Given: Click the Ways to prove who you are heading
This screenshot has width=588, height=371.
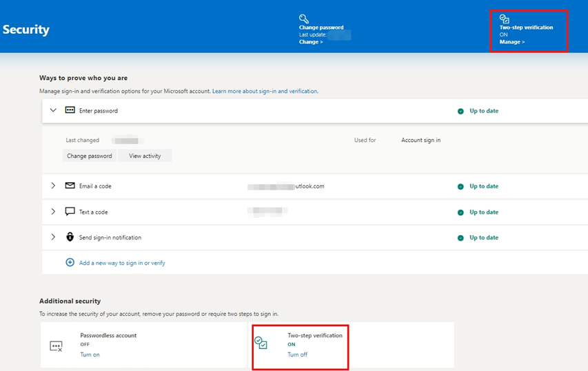Looking at the screenshot, I should coord(83,78).
